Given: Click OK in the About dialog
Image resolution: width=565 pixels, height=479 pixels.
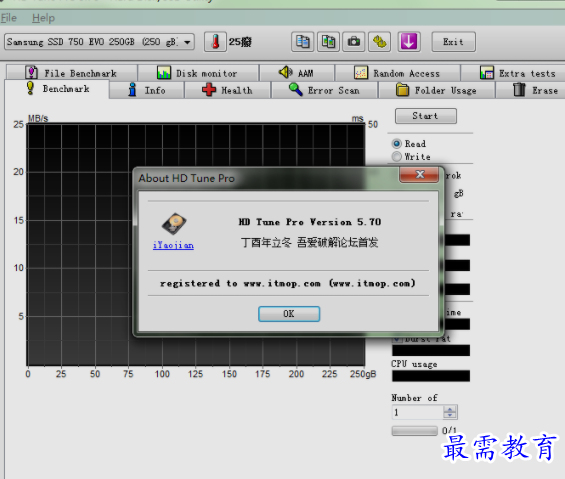Looking at the screenshot, I should [289, 314].
